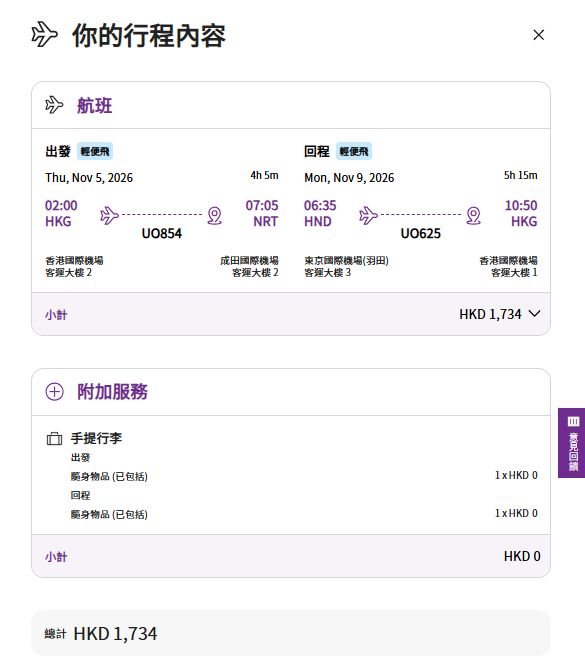The image size is (585, 665).
Task: Click 香港國際機場 客運大樓 1 arrival text
Action: 508,266
